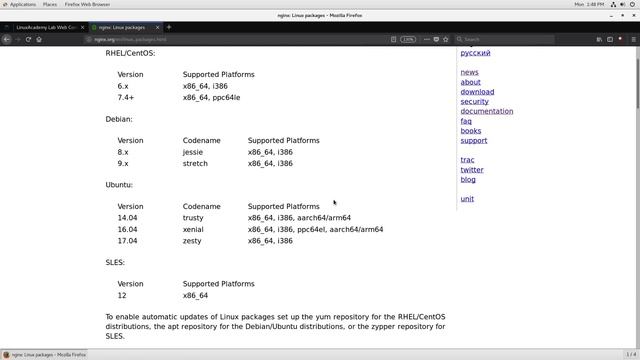
Task: Close the LinuxAcademy Lab tab
Action: [82, 27]
